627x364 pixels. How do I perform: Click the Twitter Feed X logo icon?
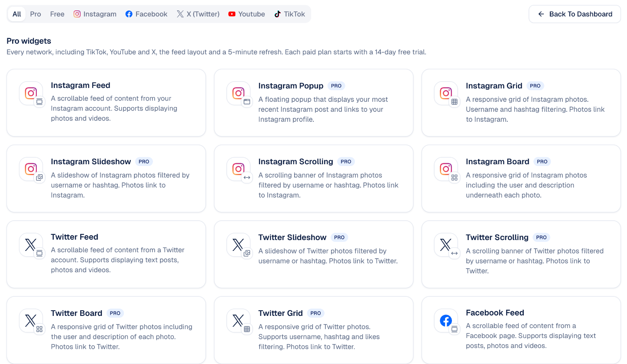point(31,245)
